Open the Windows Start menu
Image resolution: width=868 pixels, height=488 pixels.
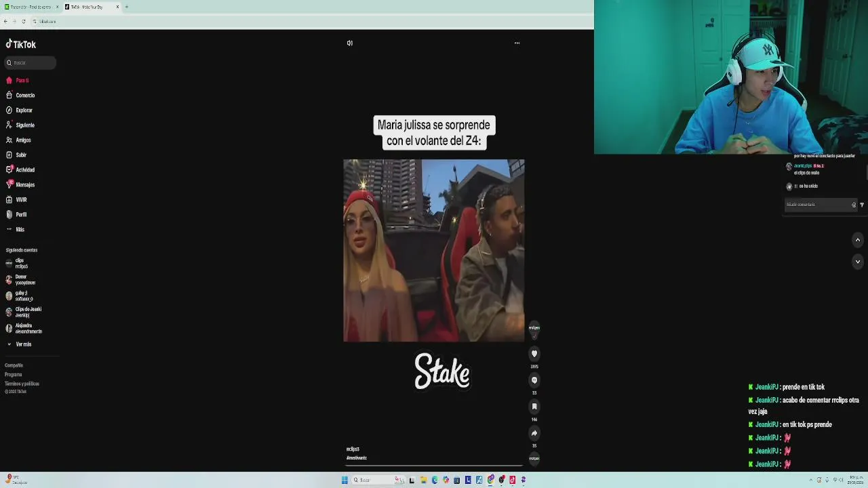point(344,480)
